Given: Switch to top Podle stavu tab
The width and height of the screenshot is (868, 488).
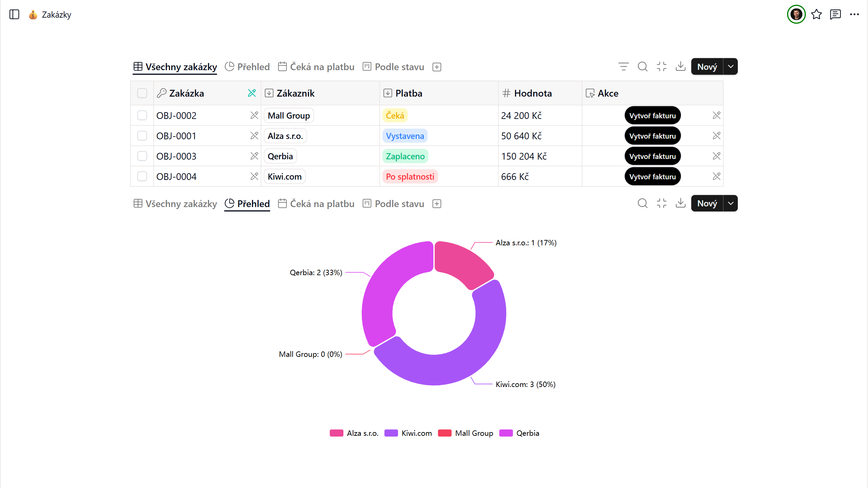Looking at the screenshot, I should 393,67.
